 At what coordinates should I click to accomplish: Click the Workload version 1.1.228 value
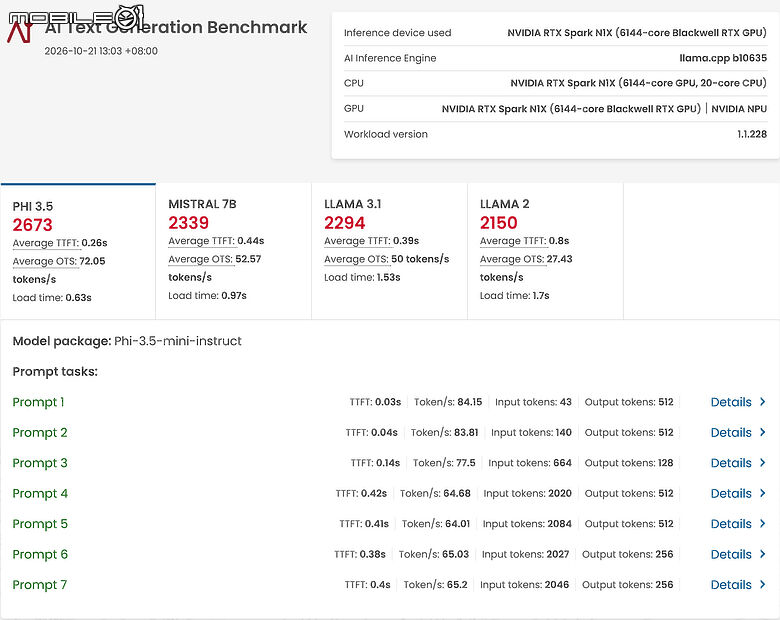tap(752, 134)
